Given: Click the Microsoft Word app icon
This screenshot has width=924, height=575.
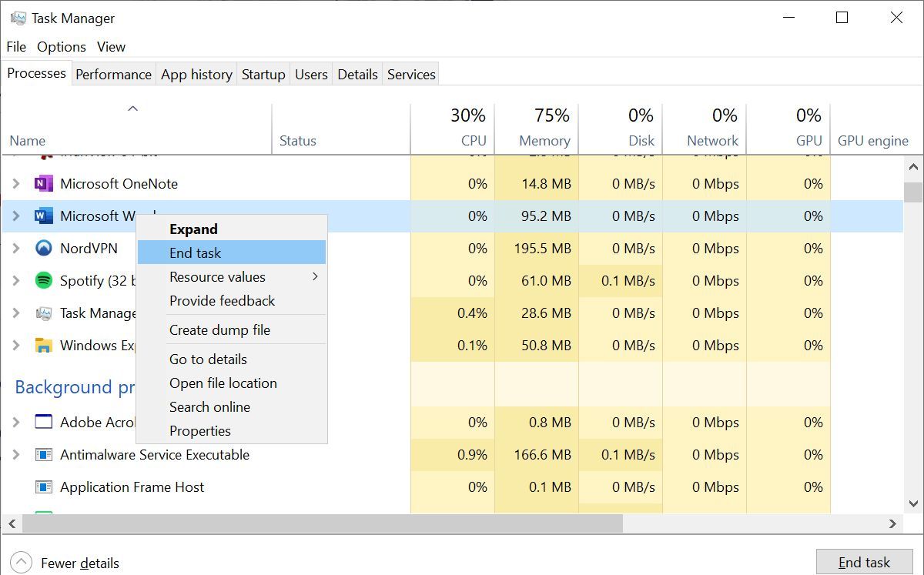Looking at the screenshot, I should (43, 216).
